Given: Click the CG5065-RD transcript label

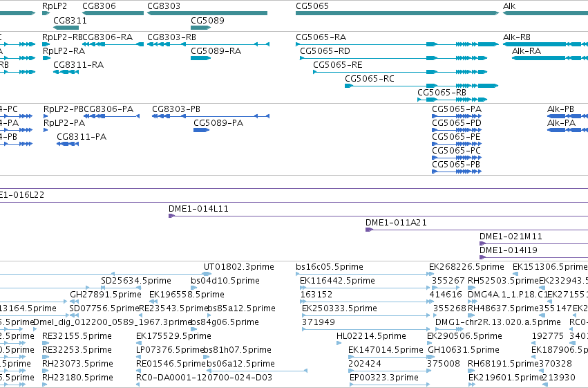Looking at the screenshot, I should pyautogui.click(x=325, y=51).
